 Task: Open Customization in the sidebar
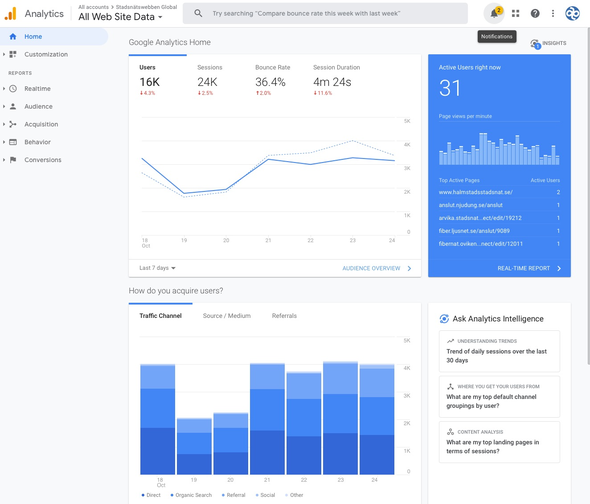pos(54,54)
